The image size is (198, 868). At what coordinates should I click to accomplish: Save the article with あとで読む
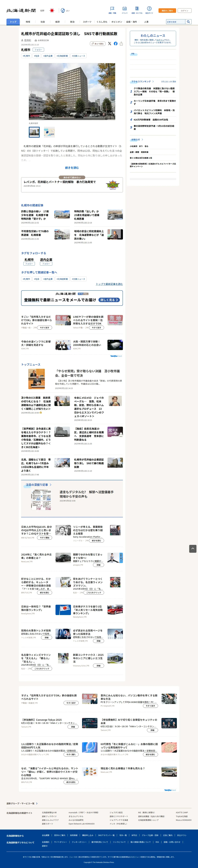(x=98, y=43)
